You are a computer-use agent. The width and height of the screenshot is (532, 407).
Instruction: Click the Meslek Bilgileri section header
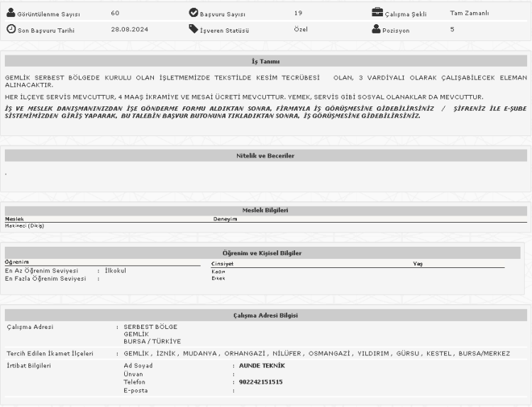(x=265, y=210)
